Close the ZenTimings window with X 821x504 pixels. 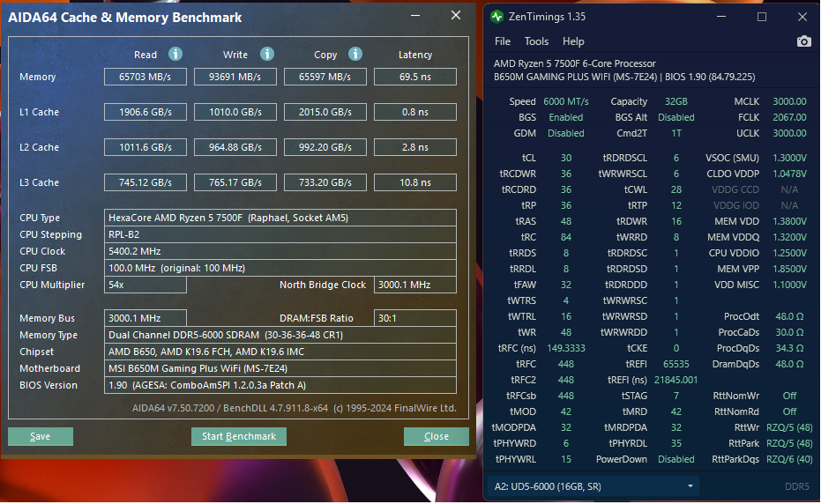(802, 17)
